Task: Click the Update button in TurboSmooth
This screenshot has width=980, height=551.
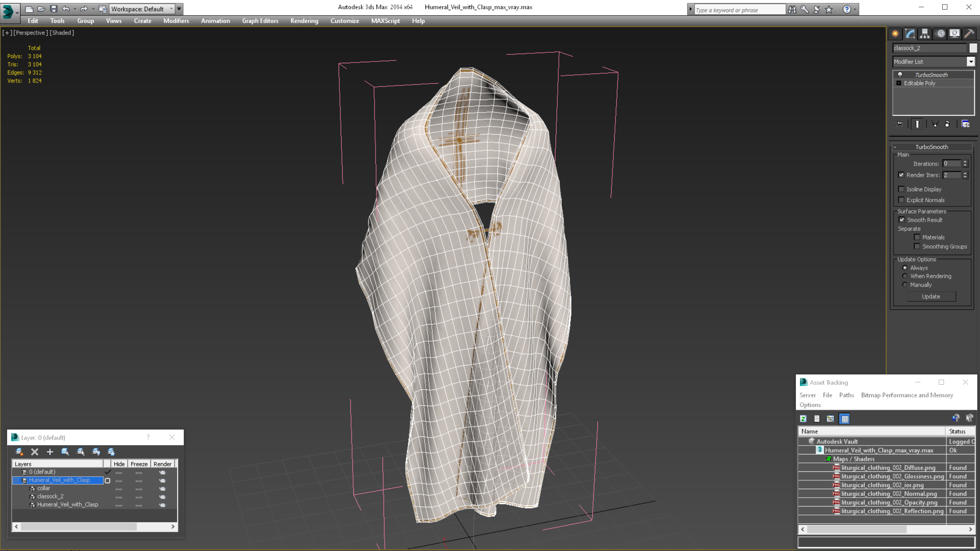Action: coord(931,297)
